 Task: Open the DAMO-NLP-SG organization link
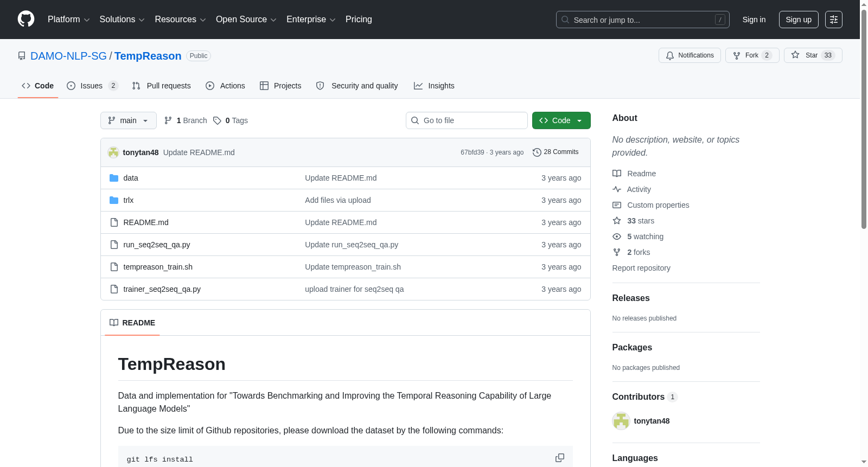68,56
